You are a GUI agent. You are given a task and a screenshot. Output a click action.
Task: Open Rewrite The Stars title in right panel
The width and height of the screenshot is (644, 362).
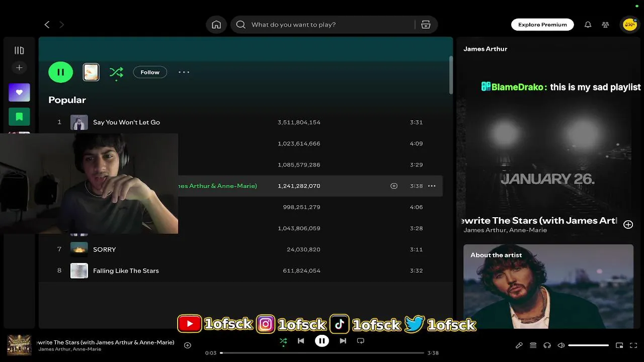pos(539,220)
